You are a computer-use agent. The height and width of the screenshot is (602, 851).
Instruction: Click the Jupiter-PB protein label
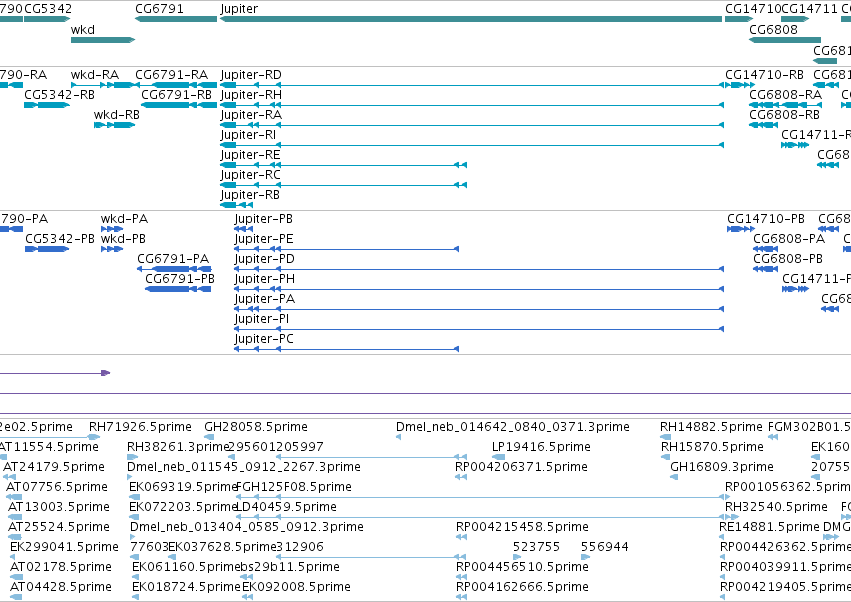coord(264,219)
